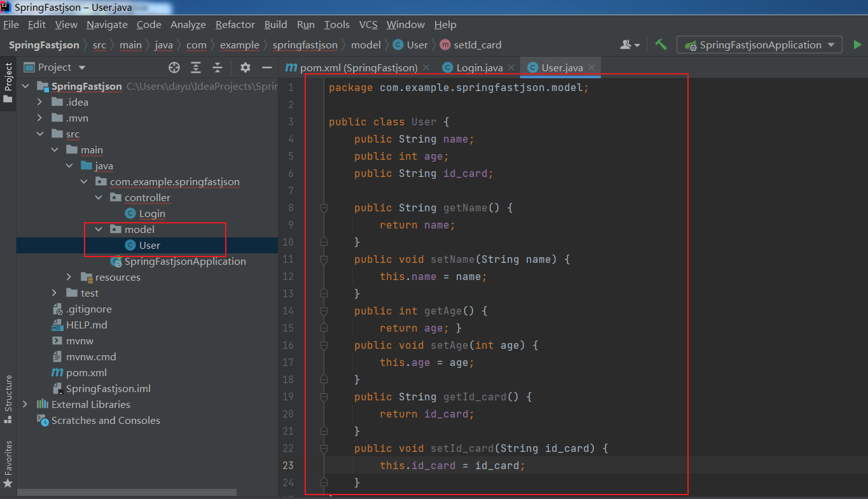Run SpringFastjsonApplication with green play icon
This screenshot has width=868, height=499.
coord(857,45)
